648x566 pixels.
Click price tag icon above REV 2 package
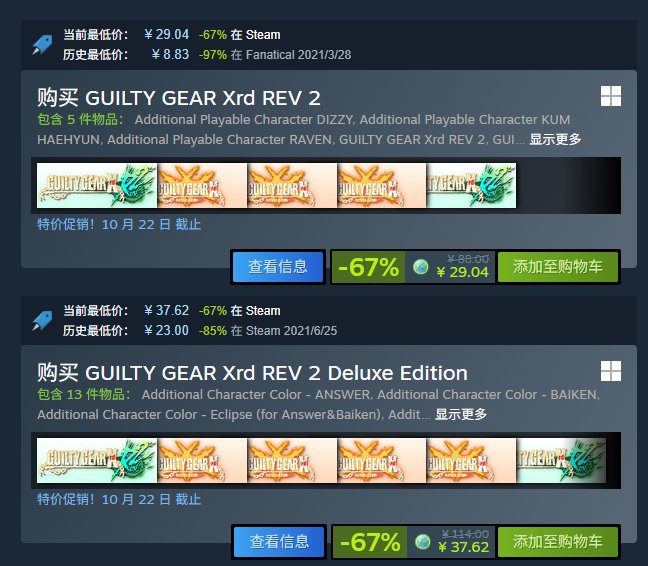coord(42,44)
